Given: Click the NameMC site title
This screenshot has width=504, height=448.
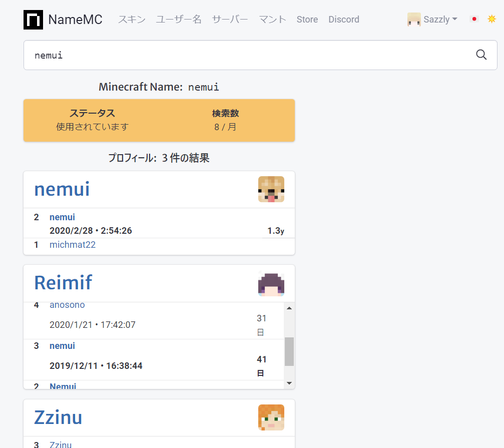Looking at the screenshot, I should [x=75, y=20].
